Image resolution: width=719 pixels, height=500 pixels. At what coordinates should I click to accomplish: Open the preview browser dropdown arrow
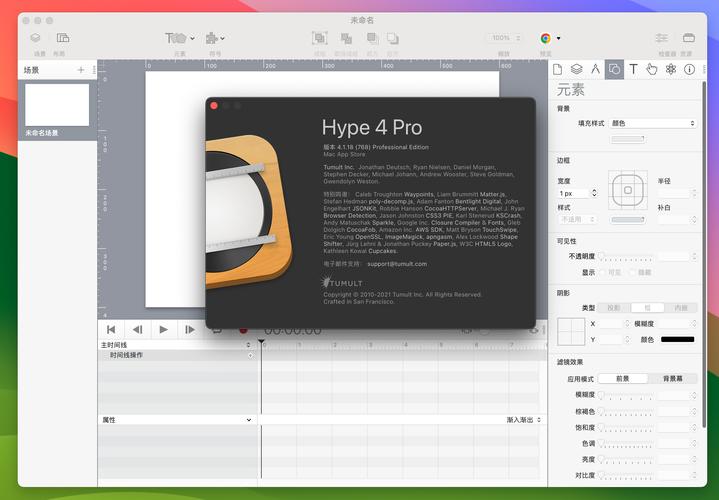pos(559,38)
